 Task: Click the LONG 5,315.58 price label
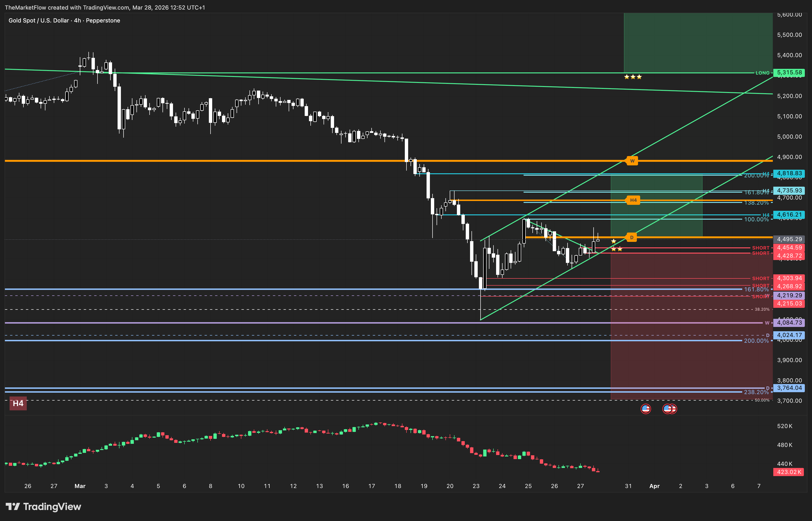pyautogui.click(x=789, y=73)
